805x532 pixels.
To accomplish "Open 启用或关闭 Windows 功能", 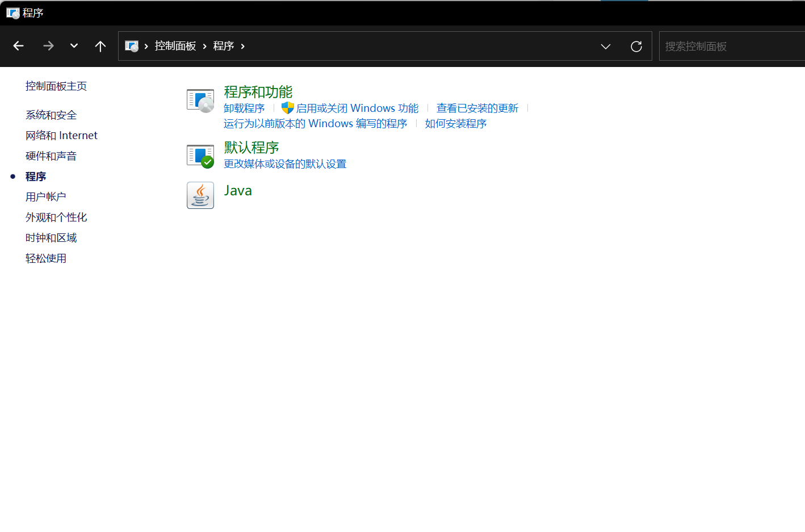I will click(357, 108).
